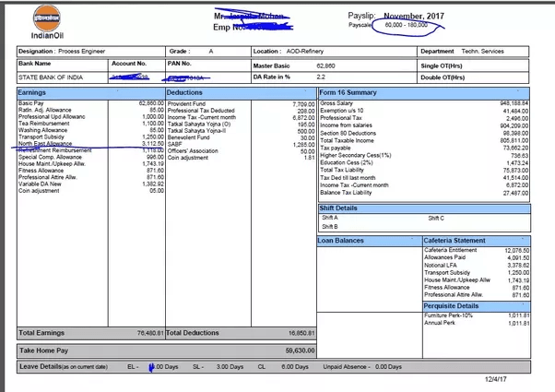Click the 'Leave Details' label

41,366
